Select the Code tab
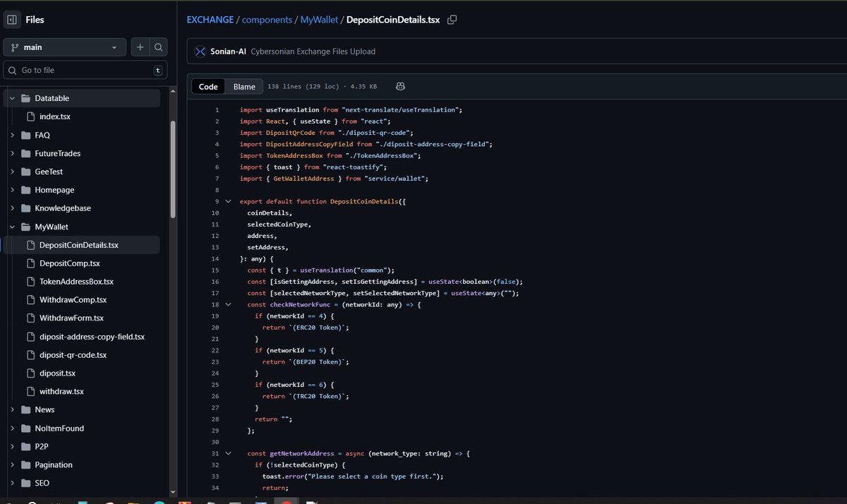Image resolution: width=847 pixels, height=504 pixels. click(x=208, y=87)
